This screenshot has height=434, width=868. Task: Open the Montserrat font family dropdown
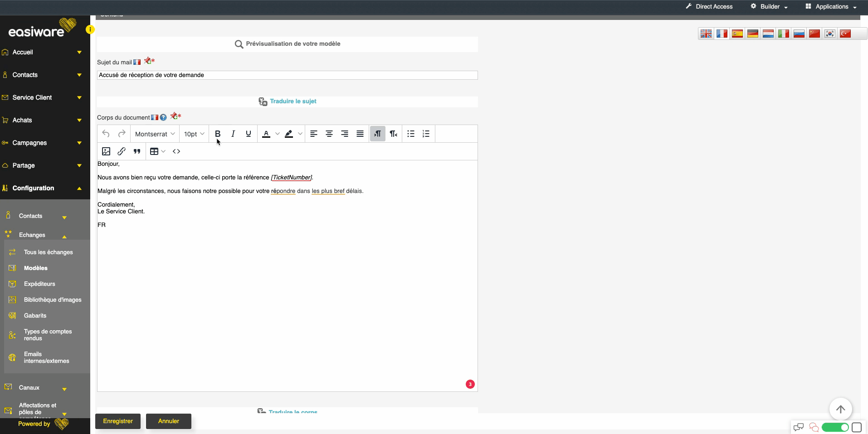(155, 134)
